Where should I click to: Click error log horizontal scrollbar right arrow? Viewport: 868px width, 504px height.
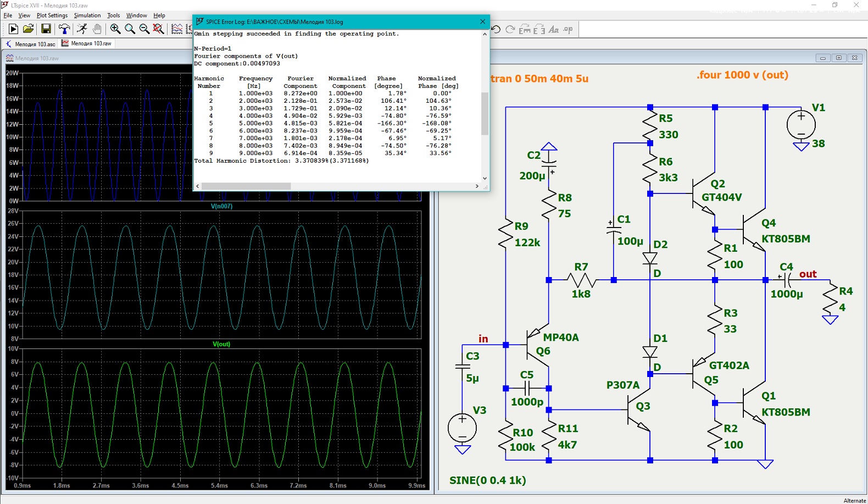[x=477, y=186]
